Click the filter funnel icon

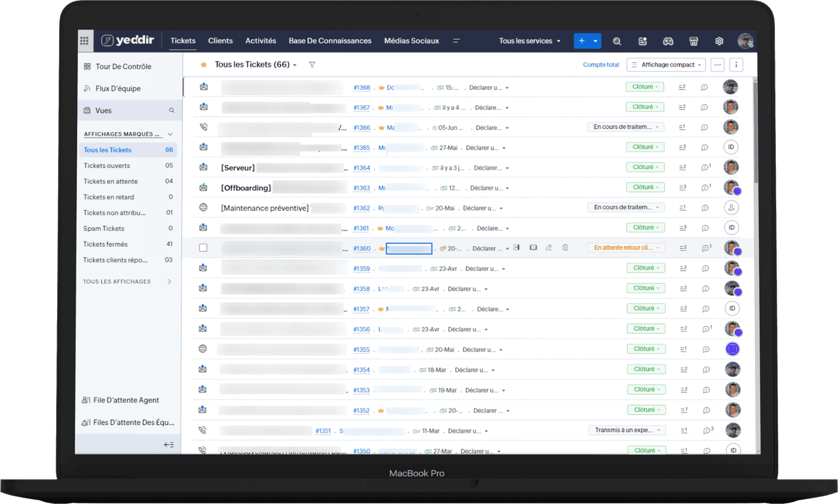click(x=312, y=65)
